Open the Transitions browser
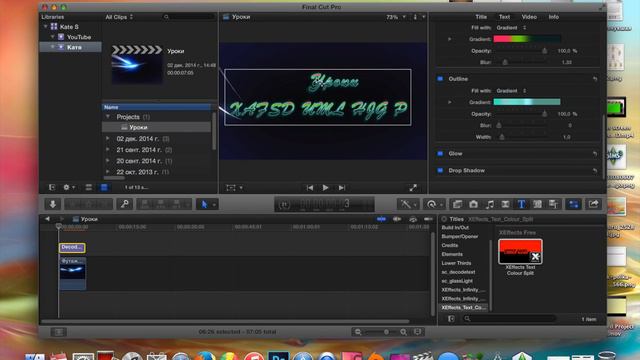 pyautogui.click(x=505, y=204)
